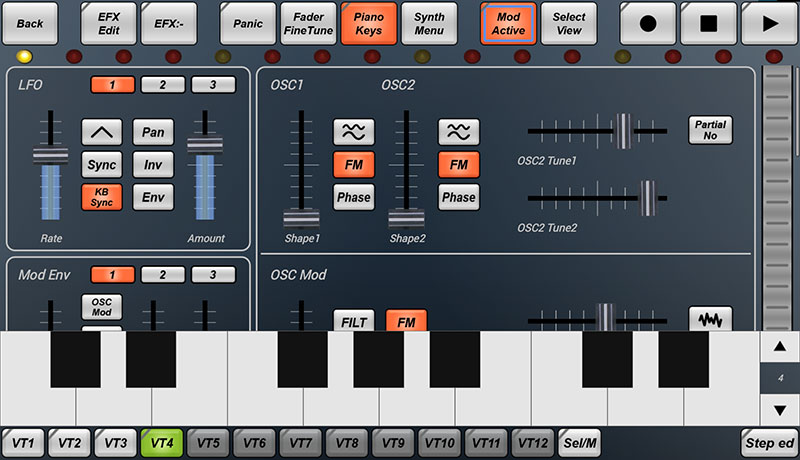The width and height of the screenshot is (800, 460).
Task: Click the Partial No button
Action: click(710, 130)
